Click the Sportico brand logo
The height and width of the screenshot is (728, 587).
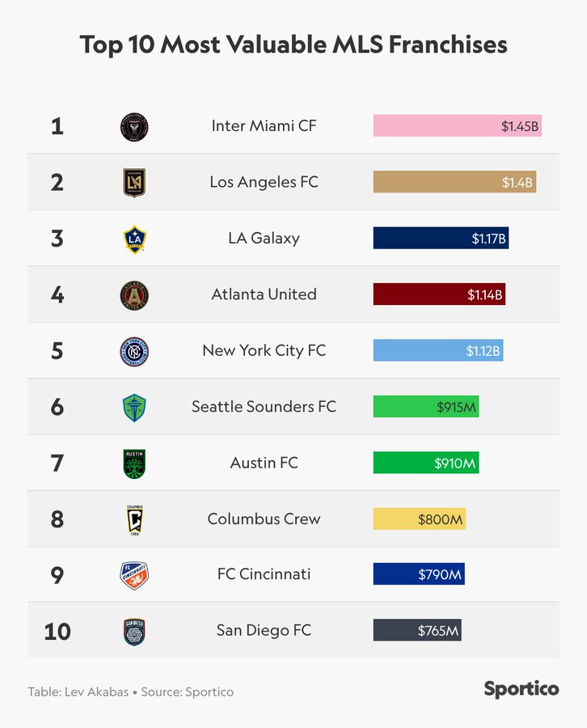(522, 689)
